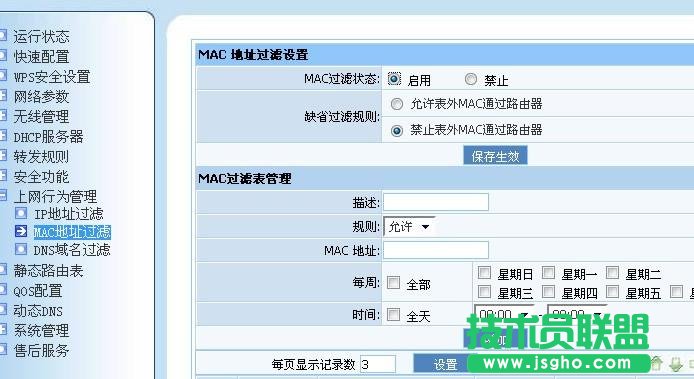Click the square icon beside 运行状态
Image resolution: width=694 pixels, height=379 pixels.
pyautogui.click(x=3, y=35)
